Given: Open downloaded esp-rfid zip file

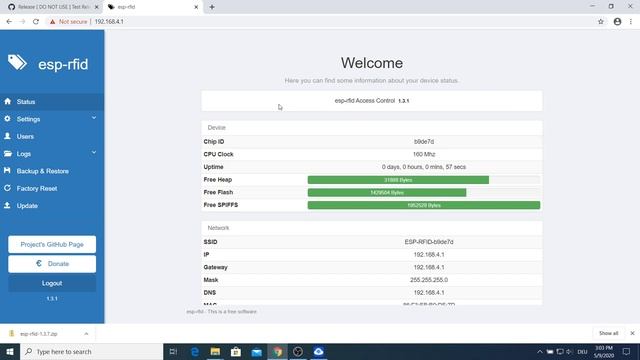Looking at the screenshot, I should [x=39, y=334].
